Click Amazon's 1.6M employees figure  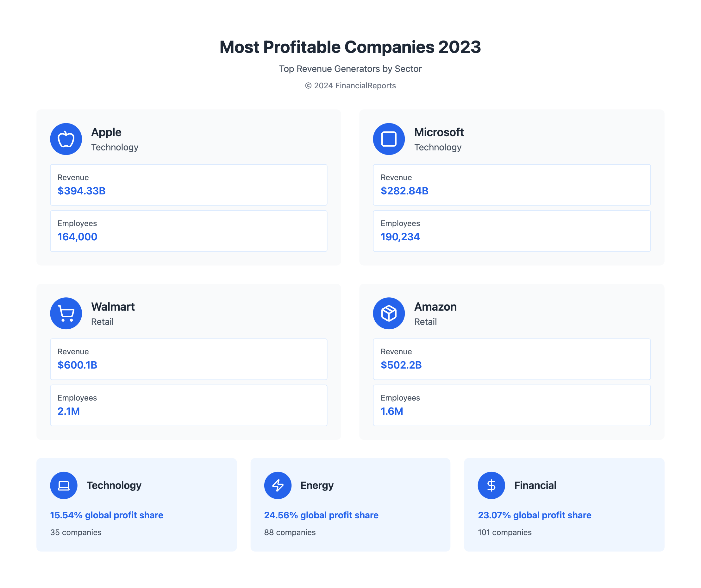point(391,411)
